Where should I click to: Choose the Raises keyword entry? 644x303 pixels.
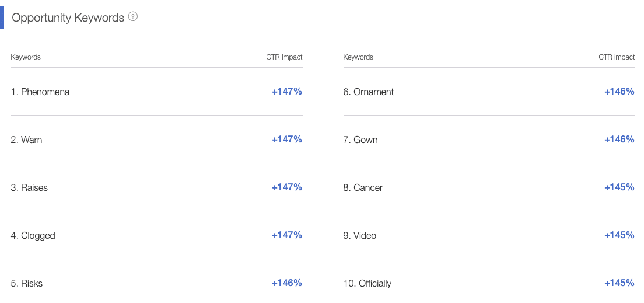click(x=29, y=187)
